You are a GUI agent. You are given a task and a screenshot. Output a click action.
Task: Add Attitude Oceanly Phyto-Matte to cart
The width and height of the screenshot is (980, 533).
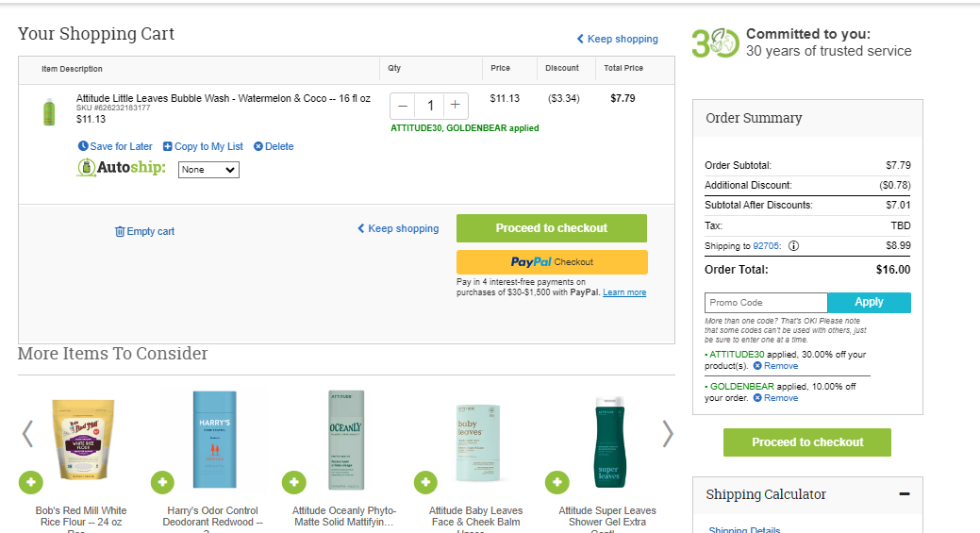click(x=293, y=482)
